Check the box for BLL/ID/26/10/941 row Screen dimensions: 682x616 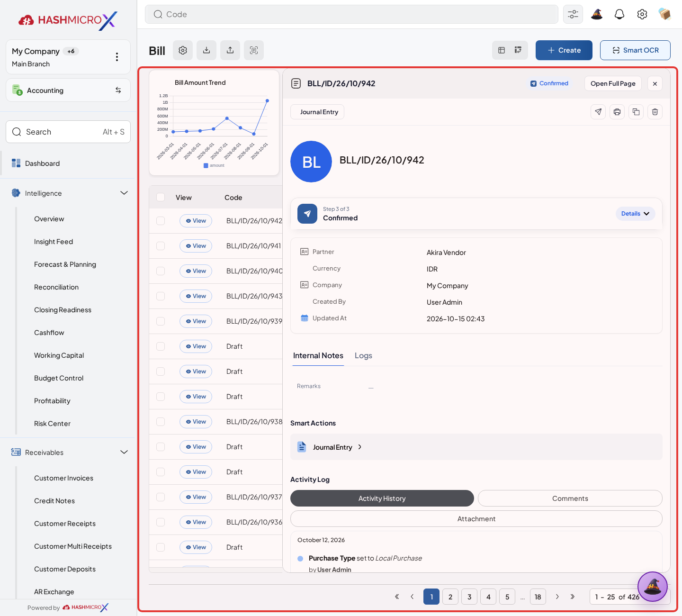click(x=161, y=246)
